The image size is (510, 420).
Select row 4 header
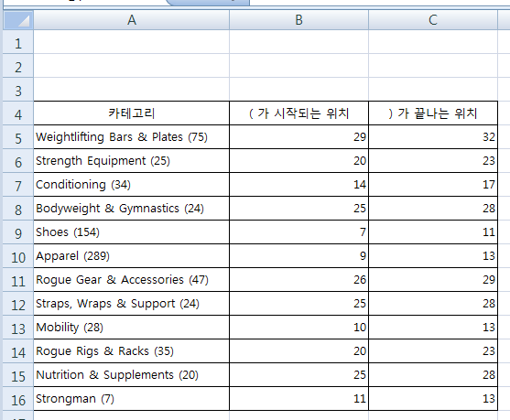click(x=18, y=113)
